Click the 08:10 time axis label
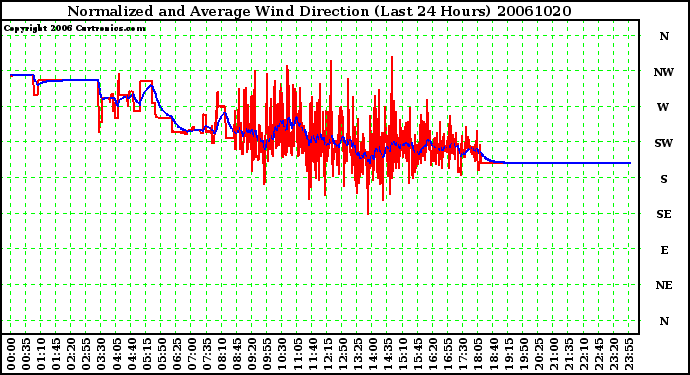Screen dimensions: 690x375 221,354
